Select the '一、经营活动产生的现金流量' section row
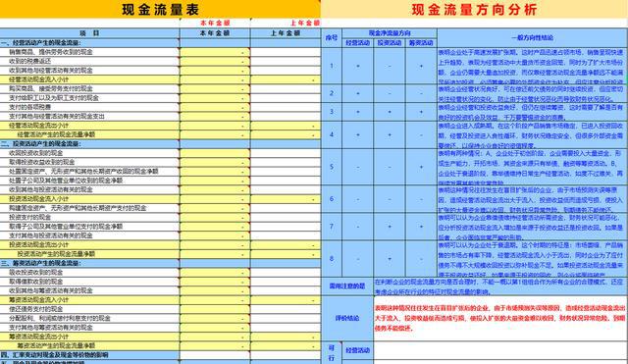 click(89, 43)
